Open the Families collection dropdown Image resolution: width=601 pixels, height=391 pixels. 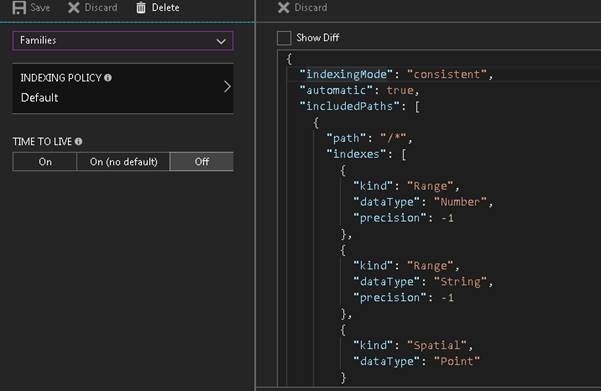(x=123, y=41)
